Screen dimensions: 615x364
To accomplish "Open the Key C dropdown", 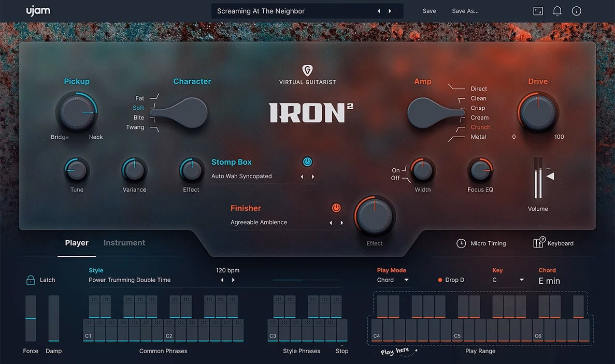I will (508, 280).
